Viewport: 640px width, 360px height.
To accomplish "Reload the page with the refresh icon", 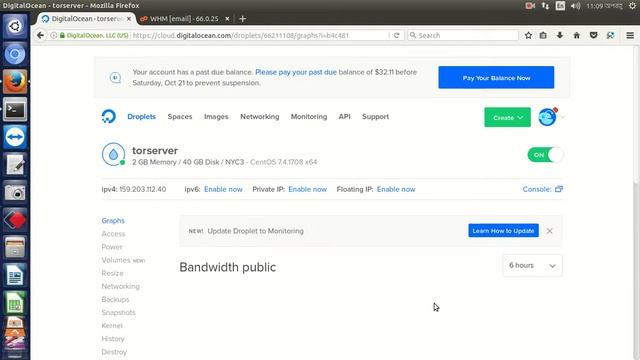I will [x=396, y=36].
